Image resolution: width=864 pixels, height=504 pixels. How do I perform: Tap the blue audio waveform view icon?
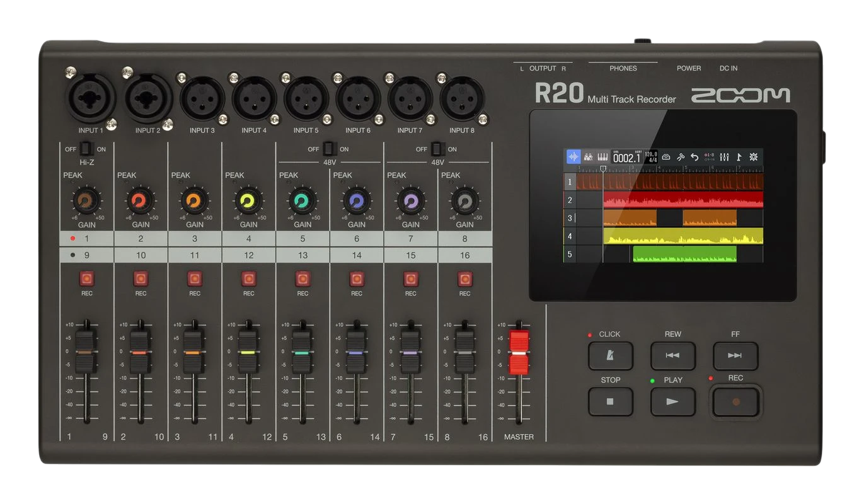tap(573, 157)
